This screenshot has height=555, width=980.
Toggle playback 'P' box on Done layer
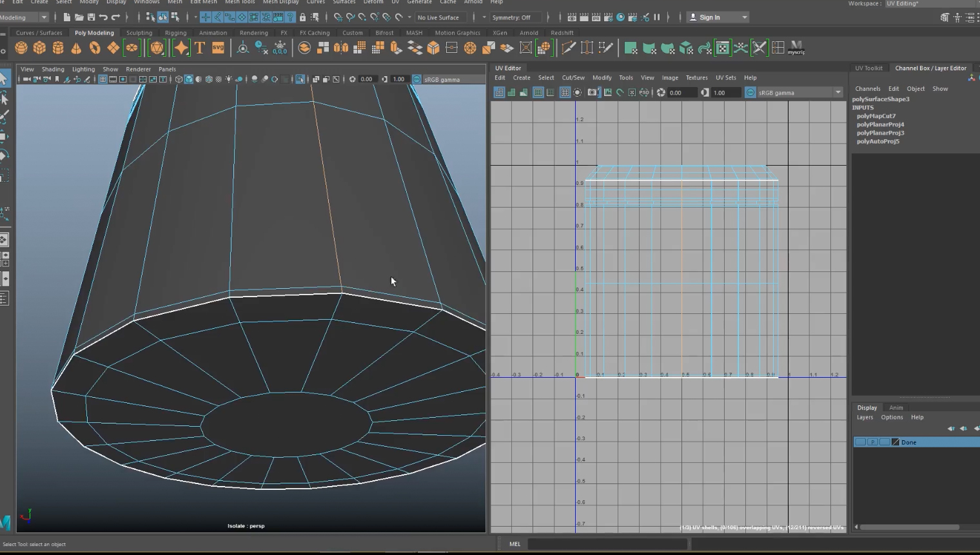[x=872, y=442]
